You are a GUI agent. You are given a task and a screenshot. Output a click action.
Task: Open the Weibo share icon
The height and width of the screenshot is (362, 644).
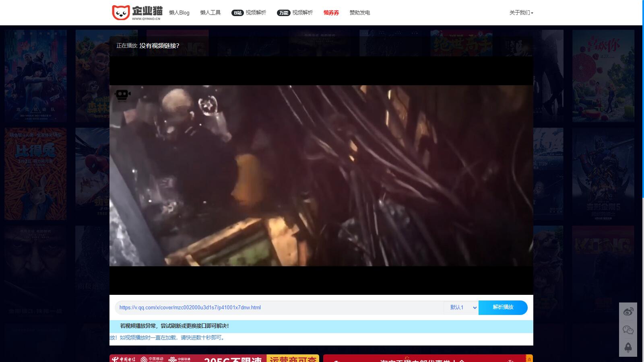[x=628, y=312]
